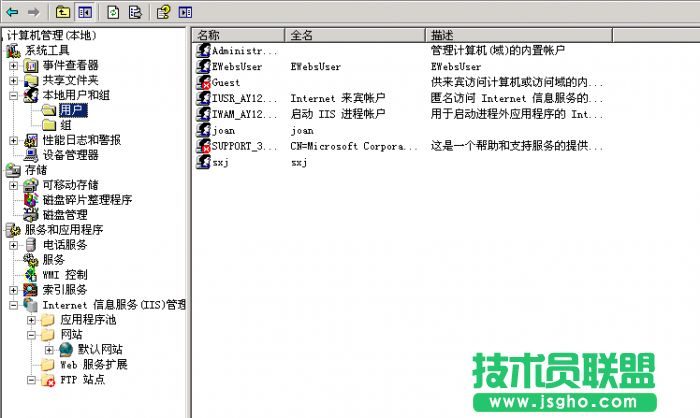
Task: Open 服务 in the tree
Action: 54,260
